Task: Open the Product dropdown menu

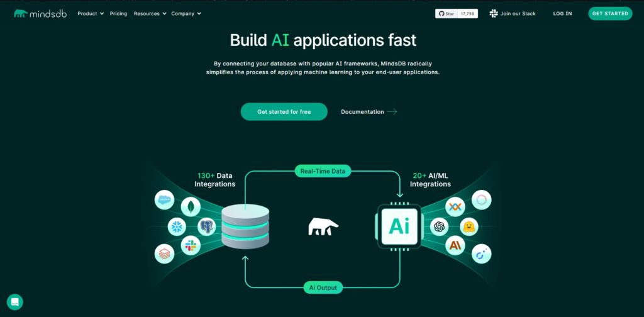Action: tap(91, 14)
